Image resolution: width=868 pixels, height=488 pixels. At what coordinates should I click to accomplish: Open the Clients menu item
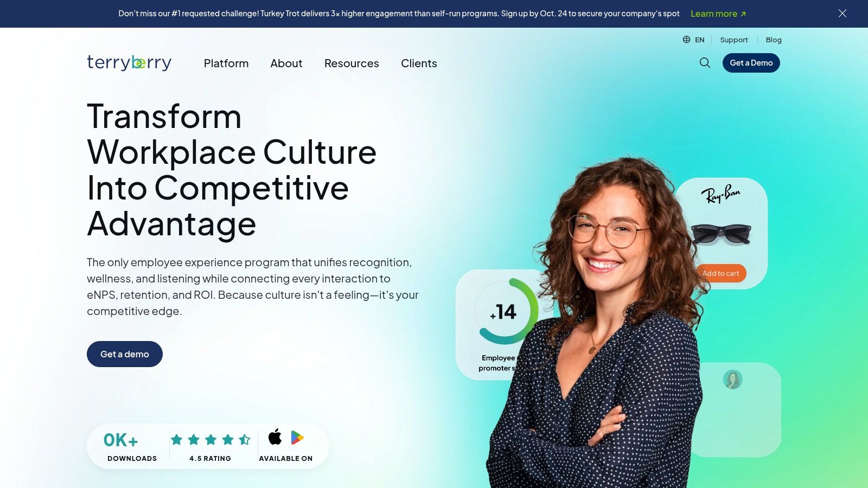pyautogui.click(x=419, y=63)
